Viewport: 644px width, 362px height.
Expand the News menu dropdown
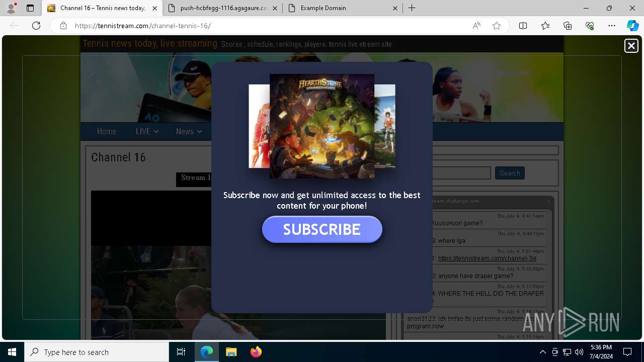point(189,131)
